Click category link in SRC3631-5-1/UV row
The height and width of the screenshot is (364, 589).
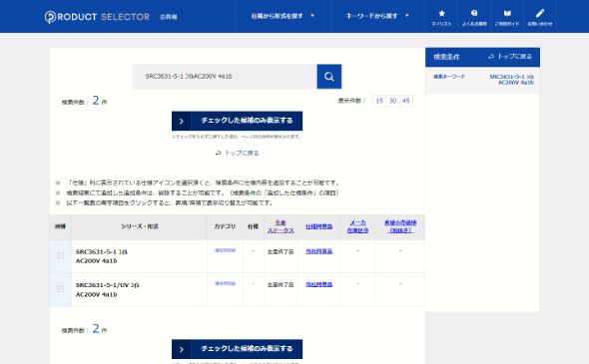[x=225, y=283]
